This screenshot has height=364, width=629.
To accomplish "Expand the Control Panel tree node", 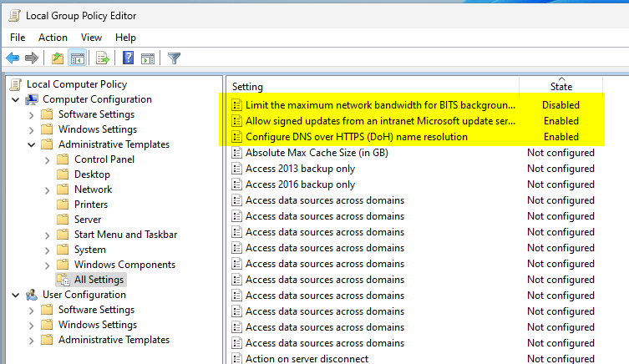I will 47,159.
